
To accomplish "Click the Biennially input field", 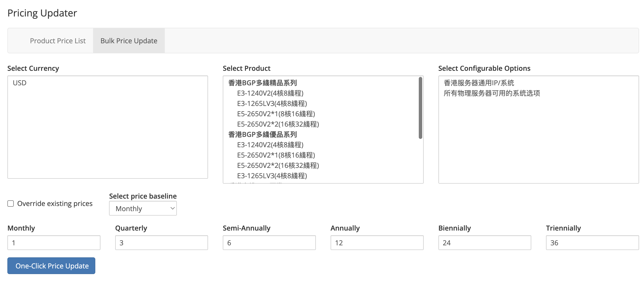I will click(x=485, y=242).
